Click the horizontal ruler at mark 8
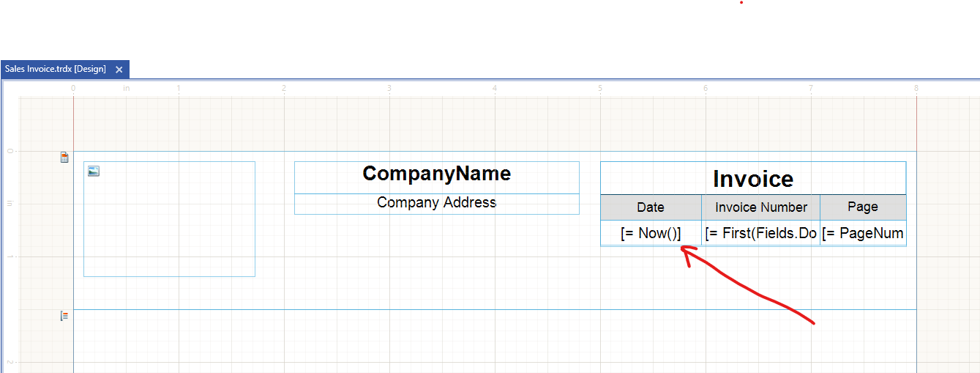The image size is (980, 373). coord(916,89)
